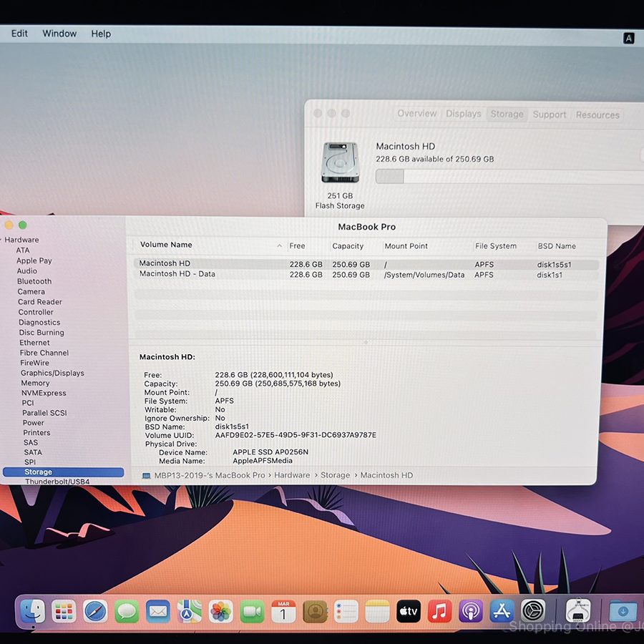Switch to Displays tab in About This Mac

463,114
